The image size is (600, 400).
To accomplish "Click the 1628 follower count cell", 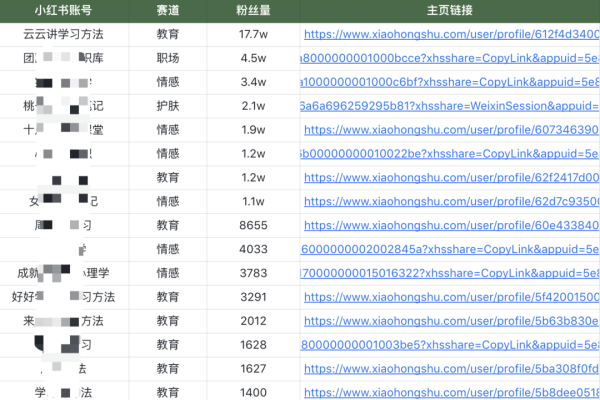I will click(x=253, y=345).
